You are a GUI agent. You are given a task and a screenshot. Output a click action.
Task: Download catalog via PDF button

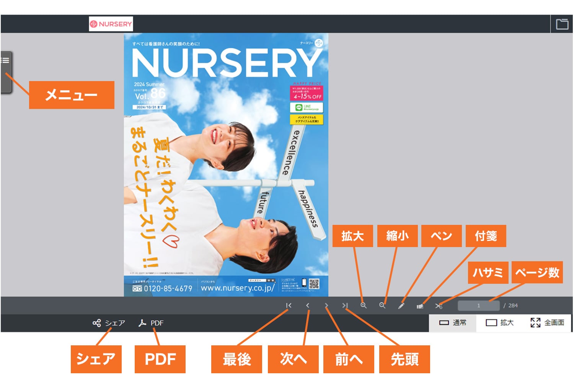coord(151,323)
